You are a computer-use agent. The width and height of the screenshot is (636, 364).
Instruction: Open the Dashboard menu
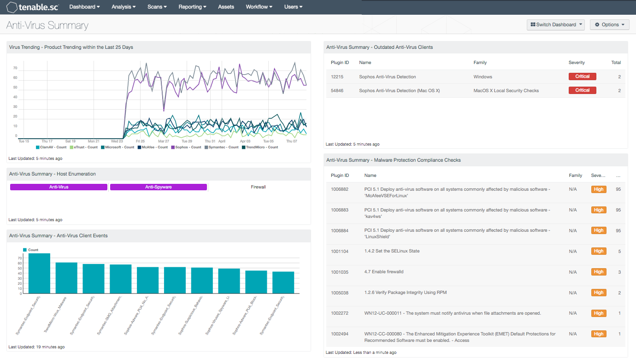tap(84, 7)
